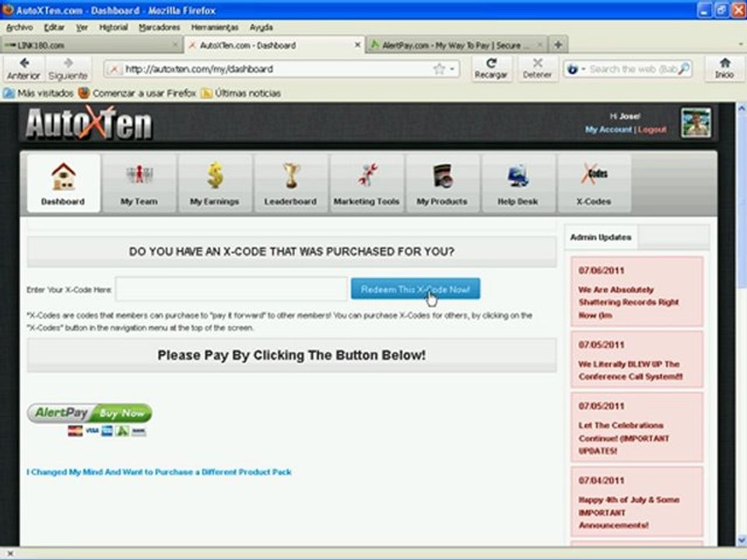
Task: Reload page with Recargar button
Action: (x=491, y=69)
